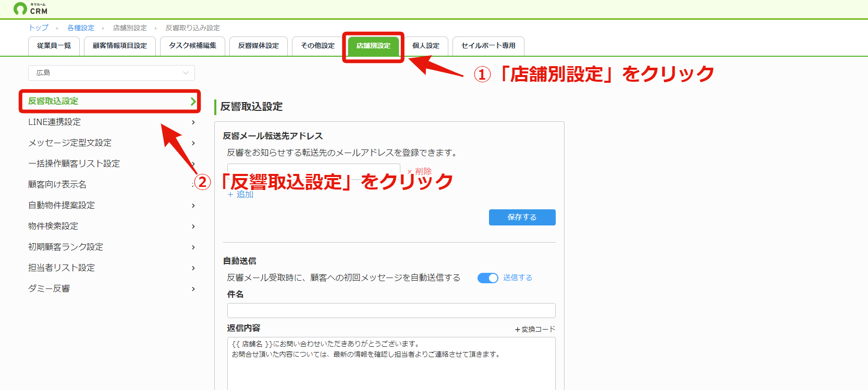Go to 各種設定 breadcrumb link
The image size is (868, 390).
(81, 28)
